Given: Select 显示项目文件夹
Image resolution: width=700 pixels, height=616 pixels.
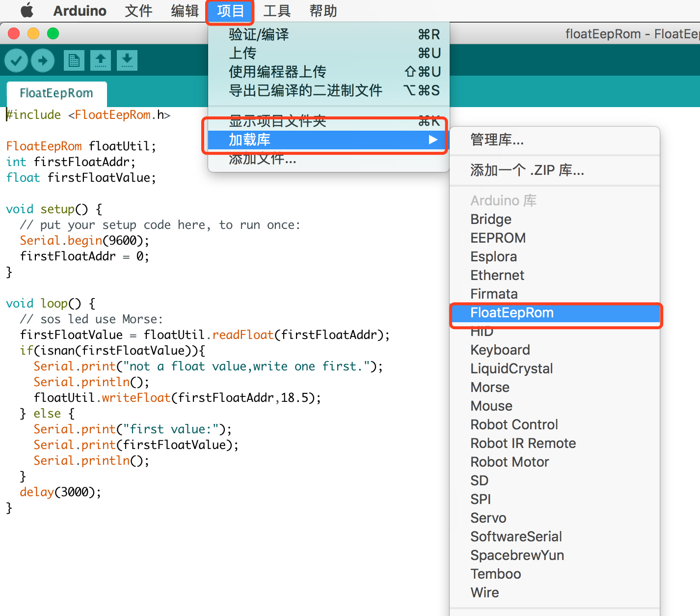Looking at the screenshot, I should pos(329,121).
